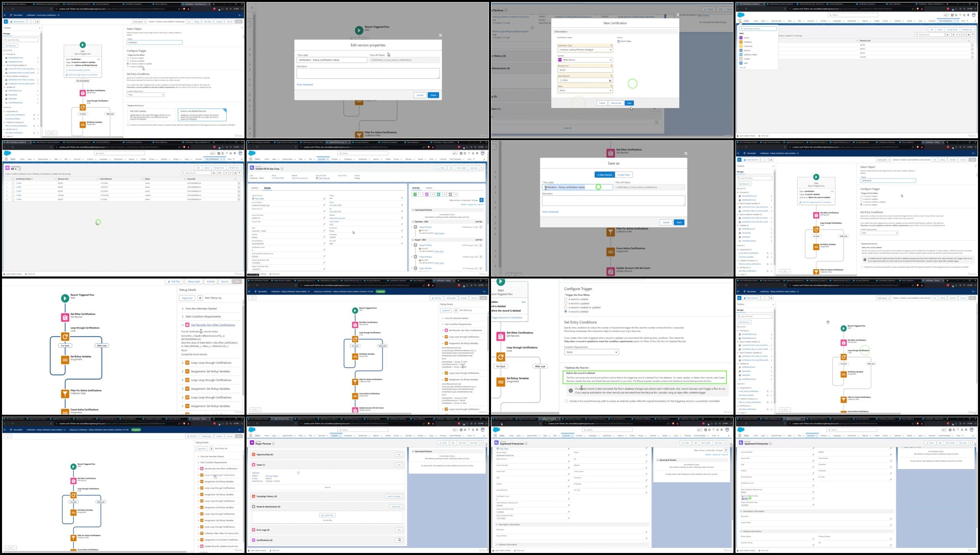Click the For Each label in zoomed trigger frame
Image resolution: width=980 pixels, height=555 pixels.
[501, 366]
